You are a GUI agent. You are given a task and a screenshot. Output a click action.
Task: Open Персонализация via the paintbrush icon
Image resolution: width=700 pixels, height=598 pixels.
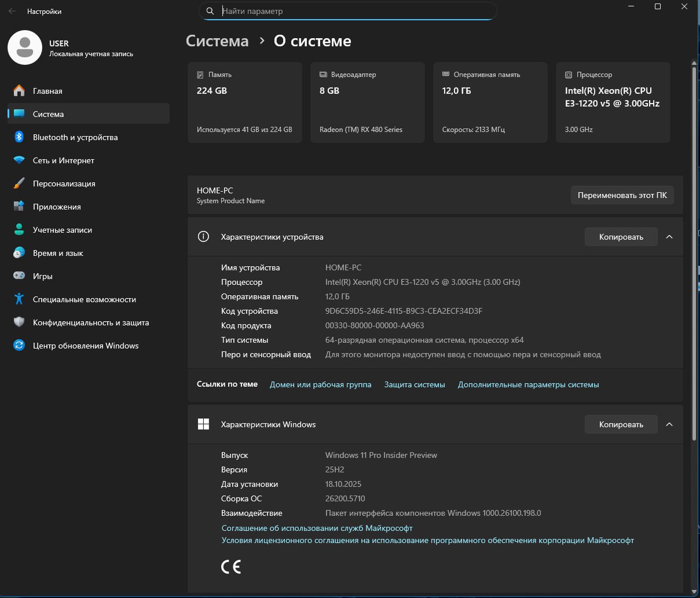tap(19, 184)
